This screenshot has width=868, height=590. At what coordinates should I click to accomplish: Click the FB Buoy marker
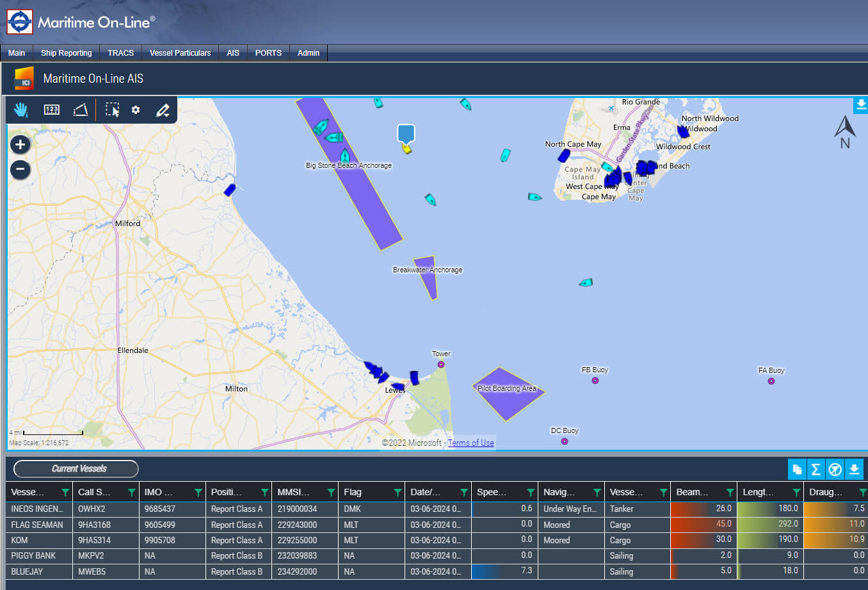click(x=595, y=381)
